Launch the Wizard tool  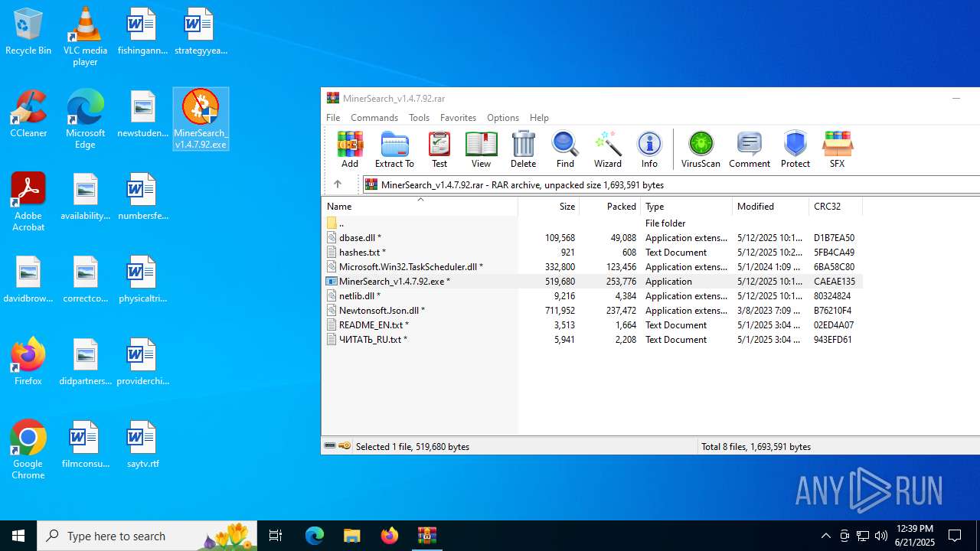(x=607, y=149)
